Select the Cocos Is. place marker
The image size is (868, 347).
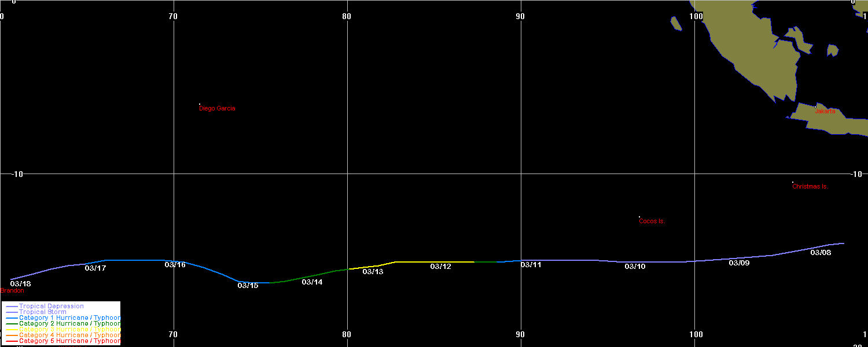point(652,222)
